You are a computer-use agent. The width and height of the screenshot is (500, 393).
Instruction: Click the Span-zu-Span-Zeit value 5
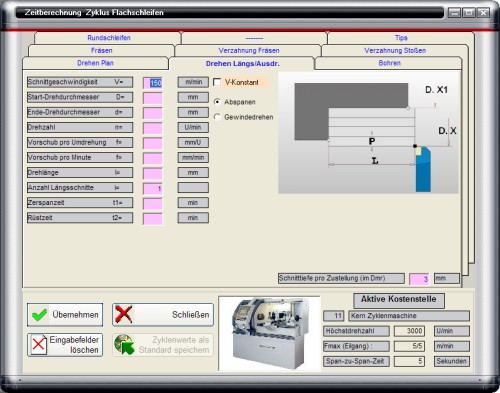point(409,361)
